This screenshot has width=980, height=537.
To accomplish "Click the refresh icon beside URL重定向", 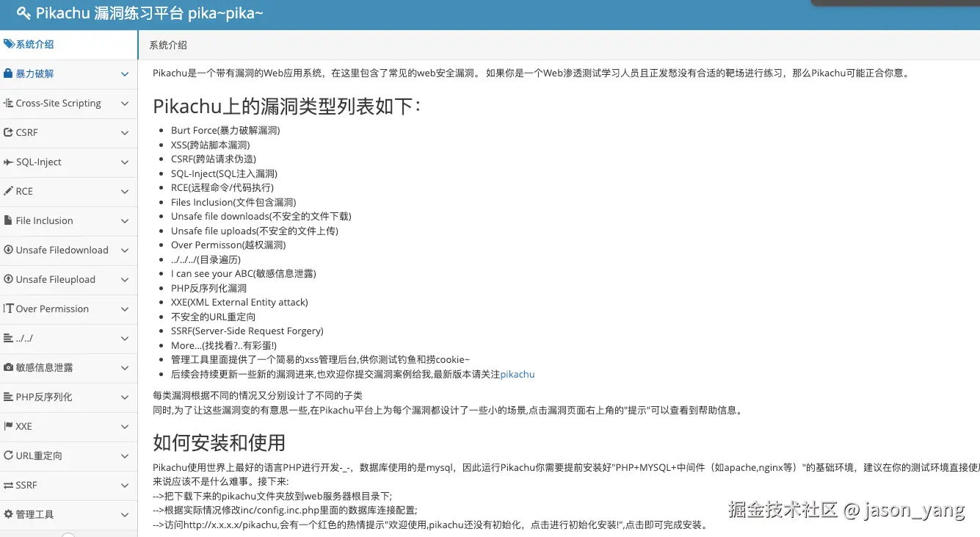I will [x=8, y=455].
